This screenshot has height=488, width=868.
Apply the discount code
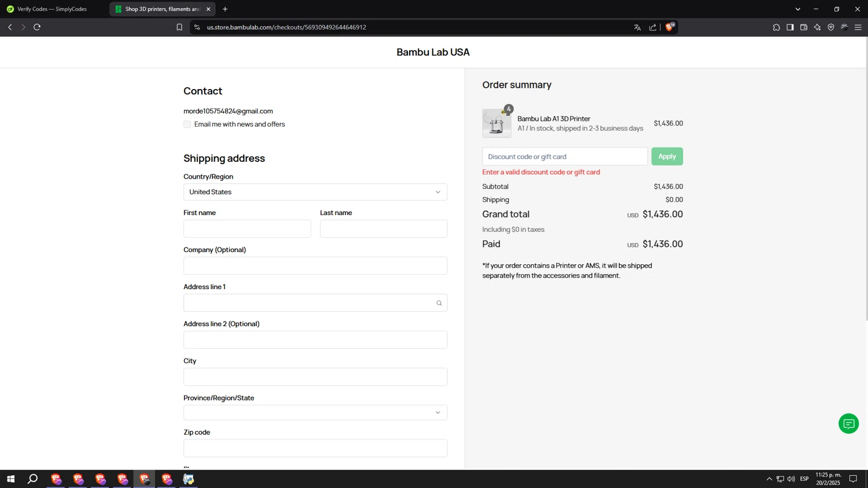[x=667, y=157]
